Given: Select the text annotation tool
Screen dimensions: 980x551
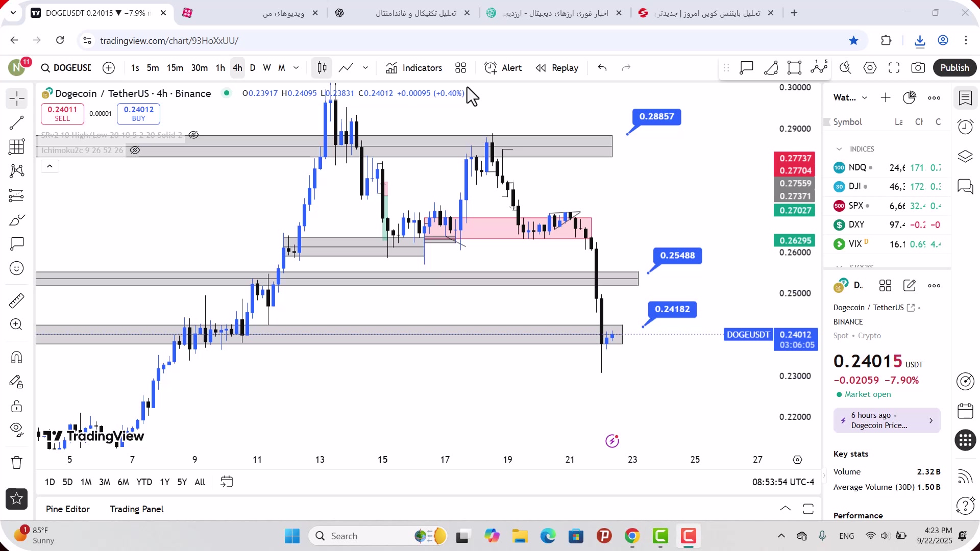Looking at the screenshot, I should pos(16,244).
